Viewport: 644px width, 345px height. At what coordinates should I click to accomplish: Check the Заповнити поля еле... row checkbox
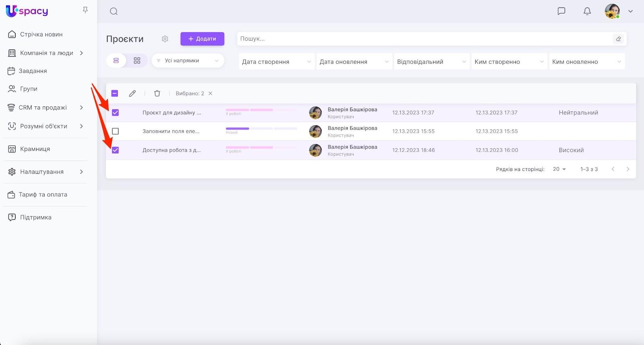click(116, 131)
